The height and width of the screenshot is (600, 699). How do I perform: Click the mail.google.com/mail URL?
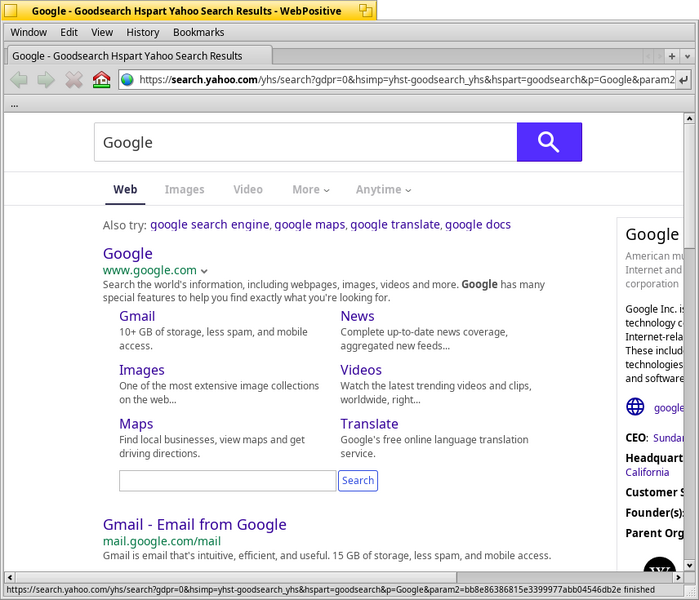pos(162,541)
